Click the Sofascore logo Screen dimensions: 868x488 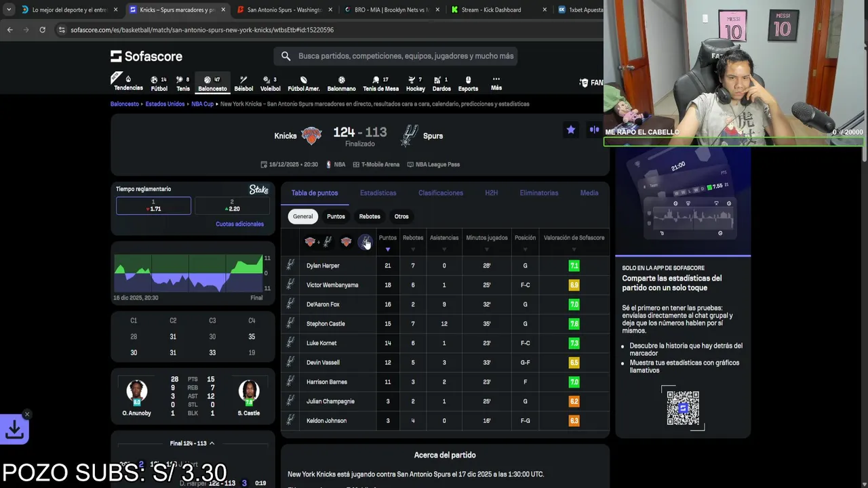146,56
